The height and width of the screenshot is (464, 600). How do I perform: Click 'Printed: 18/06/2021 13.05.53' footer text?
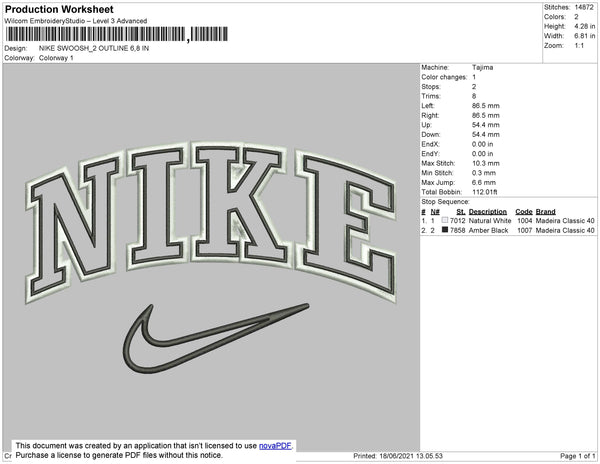398,456
